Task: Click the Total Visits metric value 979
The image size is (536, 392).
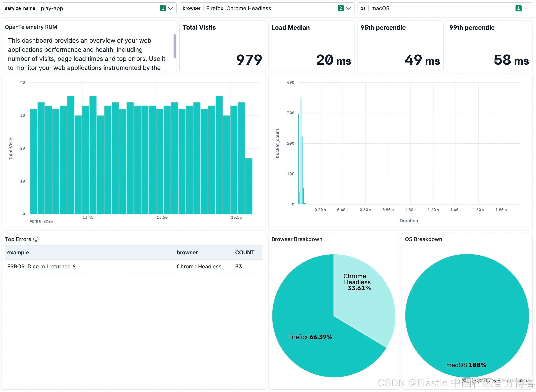Action: tap(249, 60)
